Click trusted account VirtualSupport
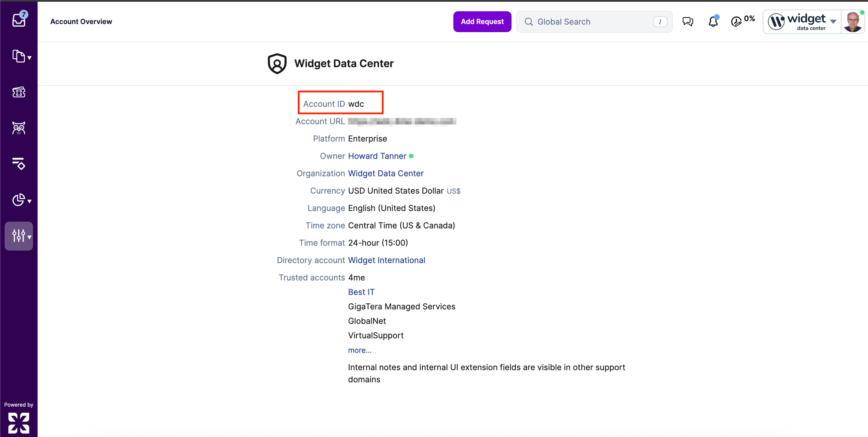This screenshot has width=868, height=437. pos(376,335)
